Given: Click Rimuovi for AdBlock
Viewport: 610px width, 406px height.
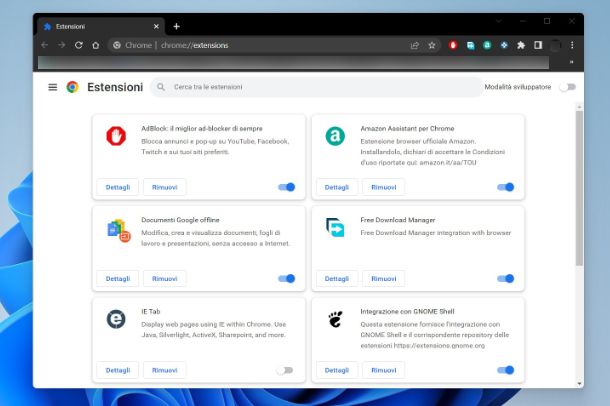Looking at the screenshot, I should [x=165, y=187].
